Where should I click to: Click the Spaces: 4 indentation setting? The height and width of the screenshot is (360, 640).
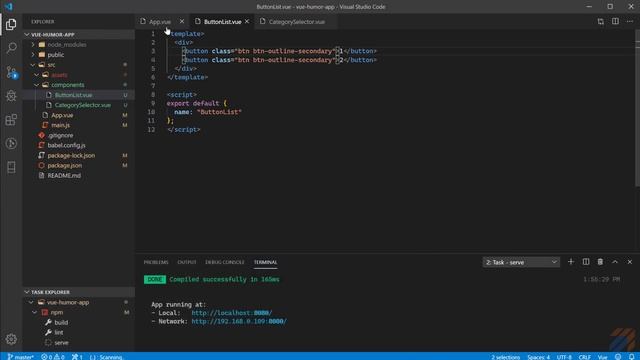pos(538,357)
